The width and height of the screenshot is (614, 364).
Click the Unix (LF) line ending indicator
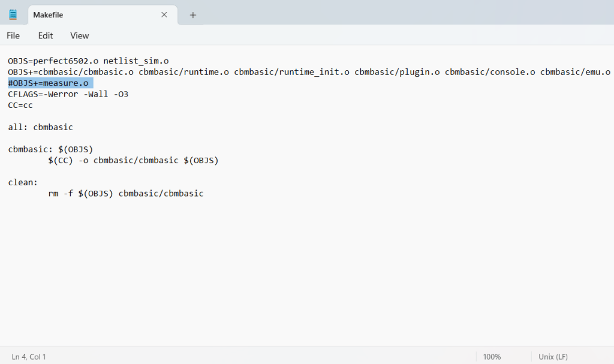(x=553, y=356)
